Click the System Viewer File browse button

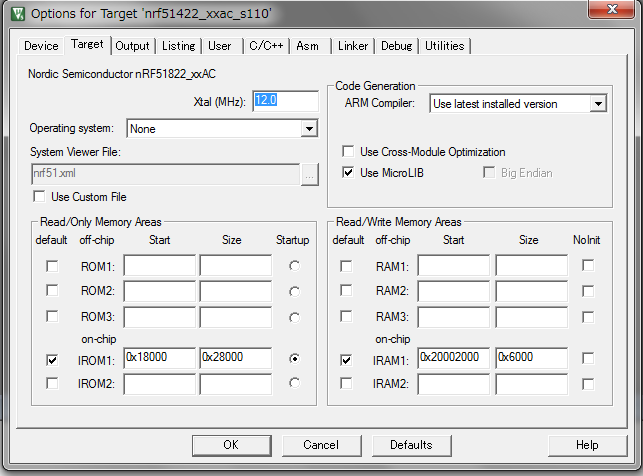point(310,175)
